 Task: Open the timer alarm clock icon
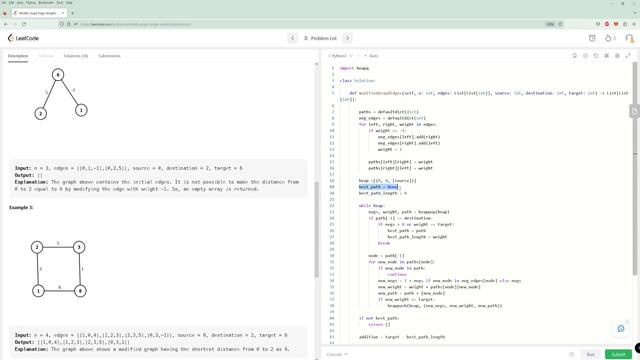(x=592, y=38)
